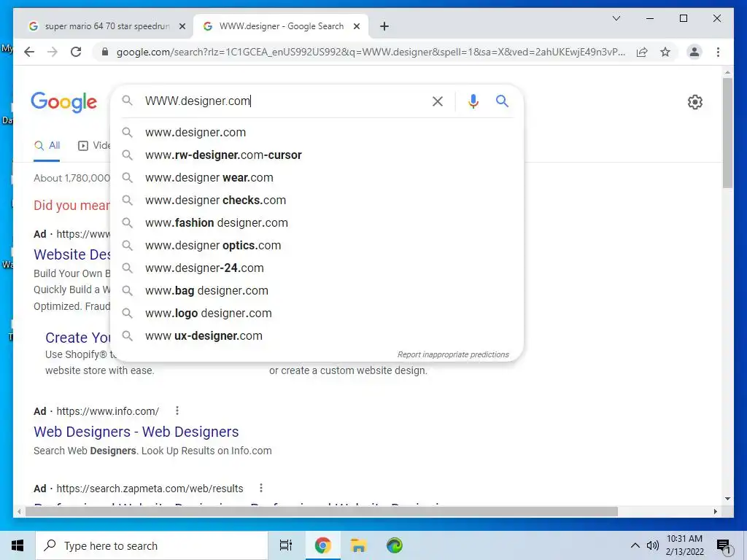This screenshot has height=560, width=747.
Task: Open a new tab with the plus button
Action: 384,27
